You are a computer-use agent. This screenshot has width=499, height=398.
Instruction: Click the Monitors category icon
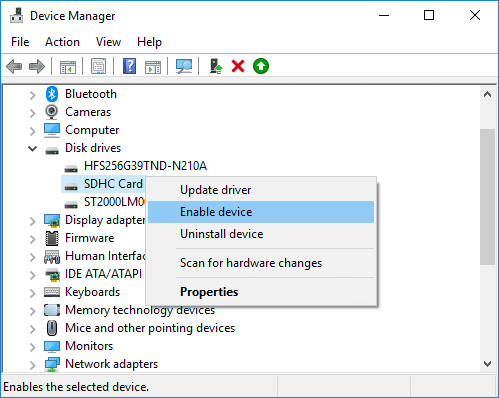click(52, 346)
